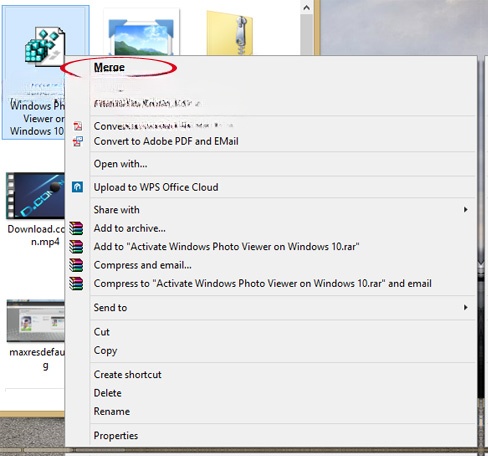This screenshot has width=488, height=456.
Task: Choose Merge in the context menu
Action: click(109, 67)
